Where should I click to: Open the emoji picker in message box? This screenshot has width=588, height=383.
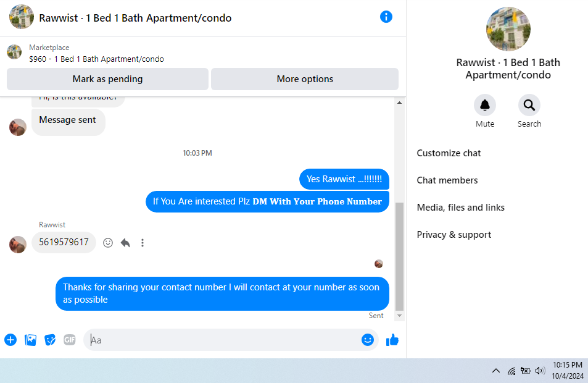click(368, 340)
